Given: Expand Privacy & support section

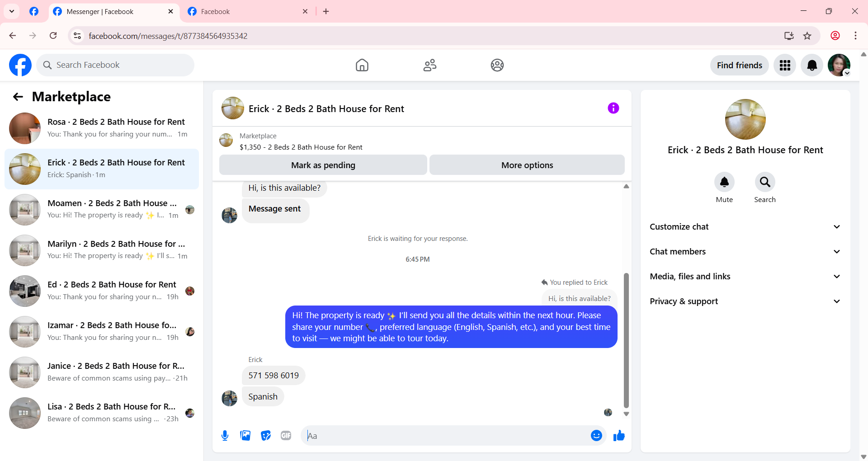Looking at the screenshot, I should click(745, 301).
